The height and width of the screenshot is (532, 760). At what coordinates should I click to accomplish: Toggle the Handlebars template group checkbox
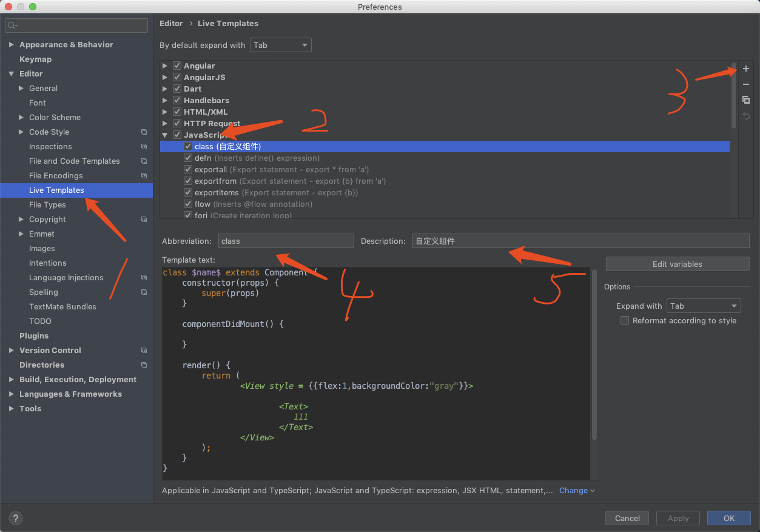point(177,100)
